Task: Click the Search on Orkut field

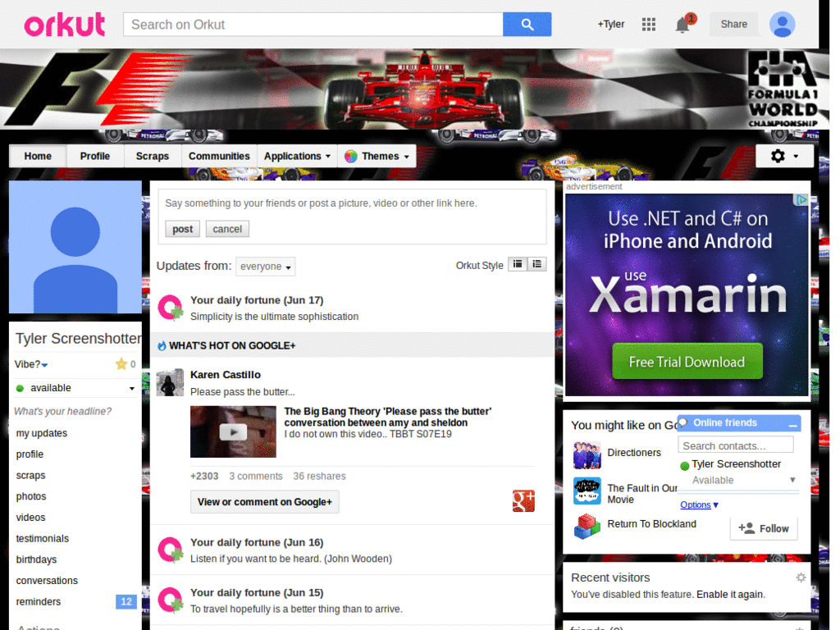Action: [x=313, y=25]
